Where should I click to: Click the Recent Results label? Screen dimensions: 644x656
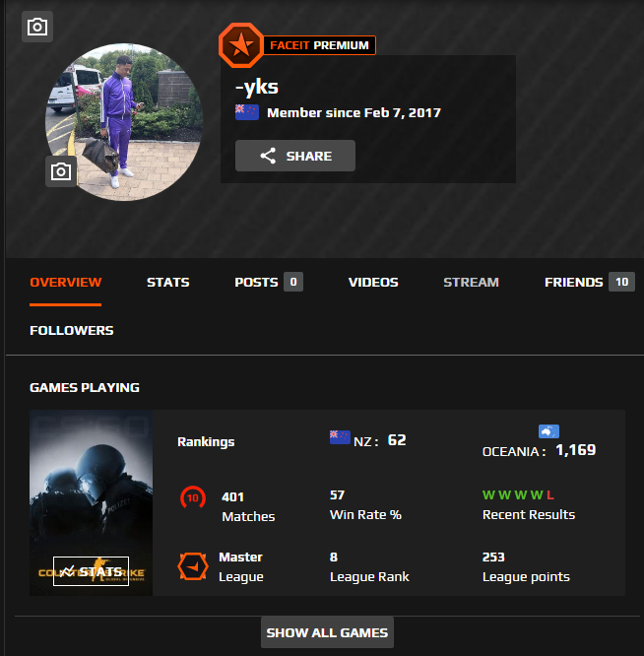[529, 514]
